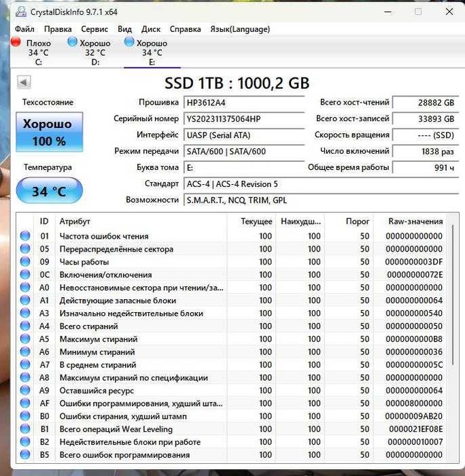This screenshot has height=476, width=465.
Task: Click the Хорошо 100 % health status button
Action: point(49,132)
